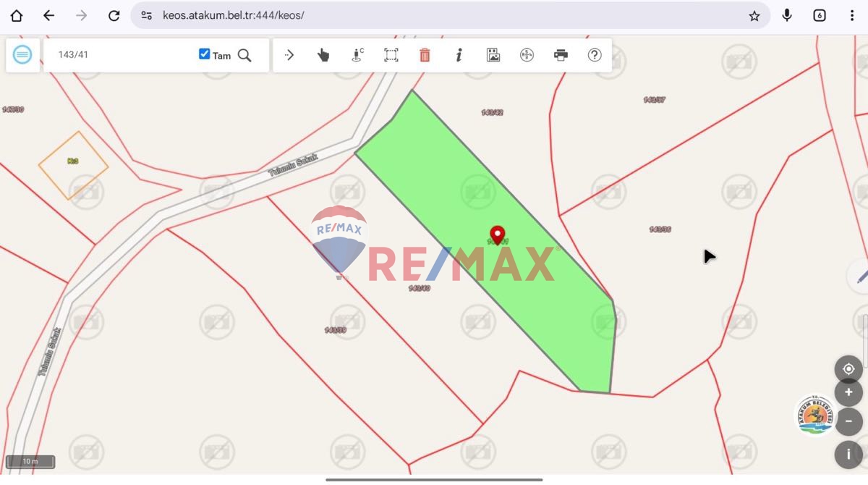Open the zoom-to-extent tool
Image resolution: width=868 pixels, height=485 pixels.
391,54
